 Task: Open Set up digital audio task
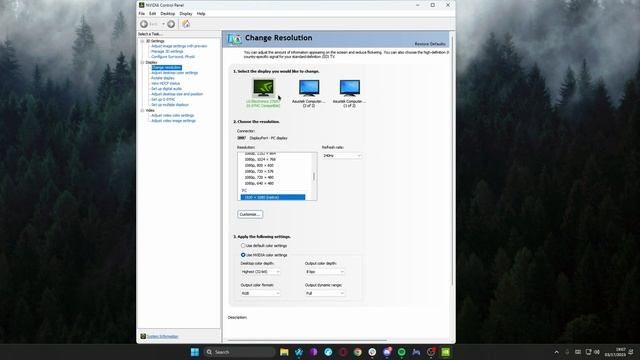click(x=167, y=89)
